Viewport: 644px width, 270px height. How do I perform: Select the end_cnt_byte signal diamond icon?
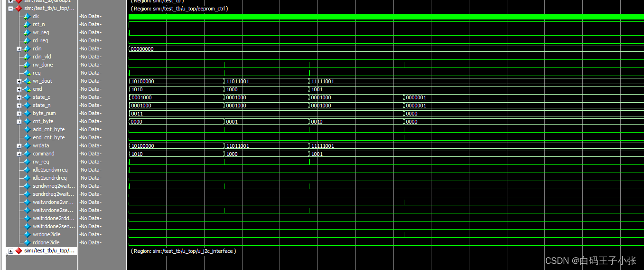pos(27,137)
